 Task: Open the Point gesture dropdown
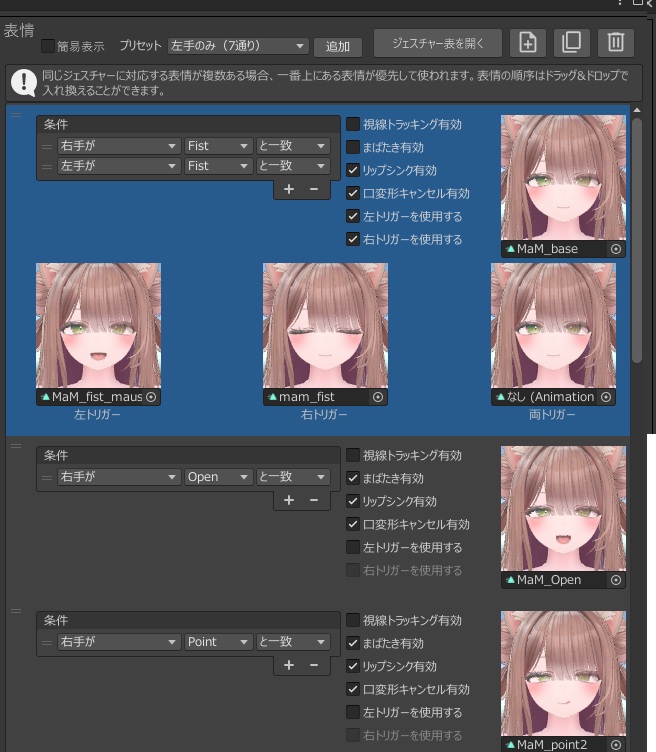(217, 642)
